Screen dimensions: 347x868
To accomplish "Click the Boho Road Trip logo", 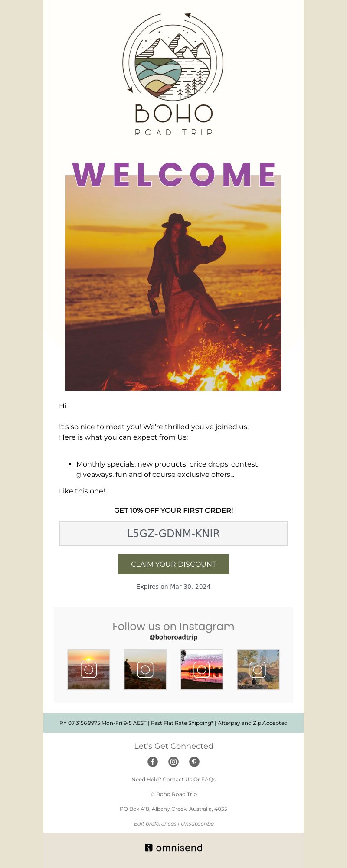I will point(173,74).
